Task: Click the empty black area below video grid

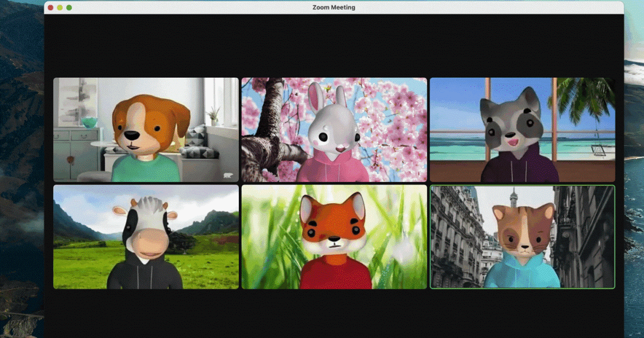Action: pos(333,314)
